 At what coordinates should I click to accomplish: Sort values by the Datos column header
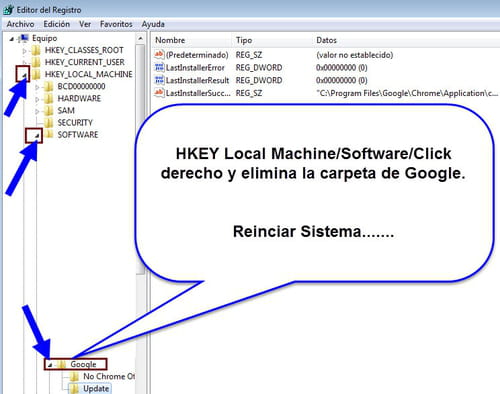pos(326,40)
